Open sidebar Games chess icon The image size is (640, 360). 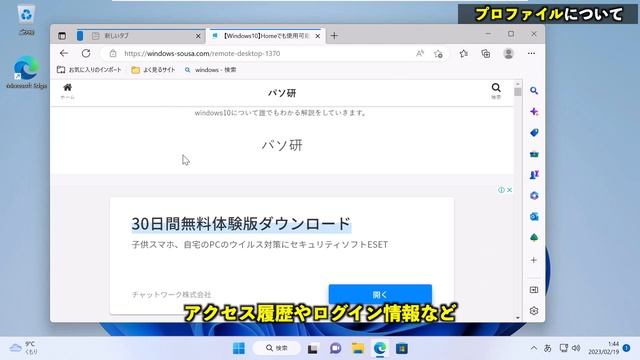click(533, 175)
